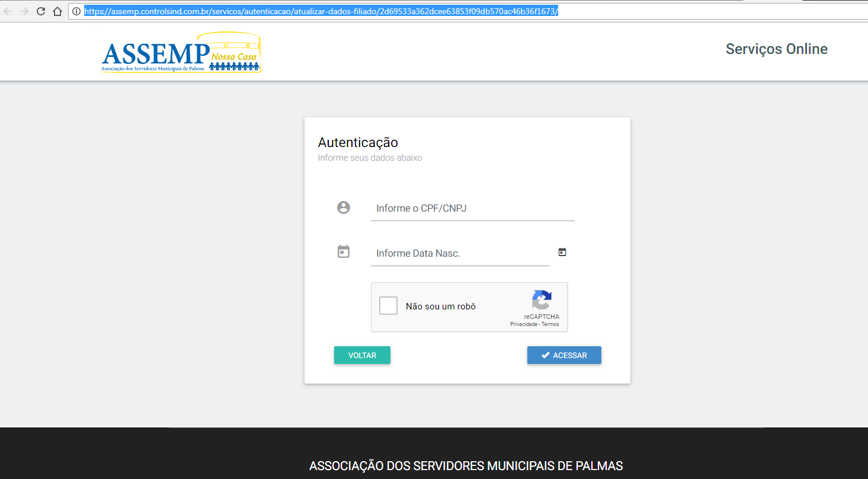The height and width of the screenshot is (479, 868).
Task: Open the date picker for Data Nasc.
Action: pos(562,252)
